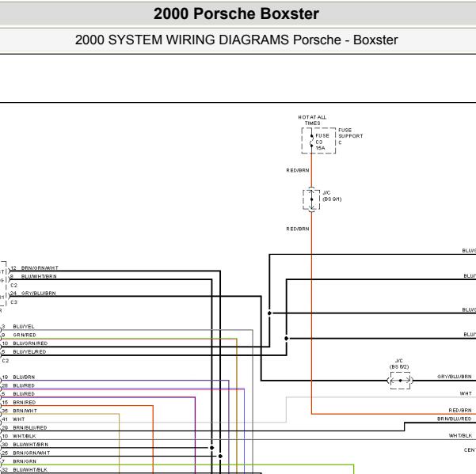Image resolution: width=476 pixels, height=474 pixels.
Task: Select wire label "29 BRN/BLU/RED"
Action: (25, 427)
